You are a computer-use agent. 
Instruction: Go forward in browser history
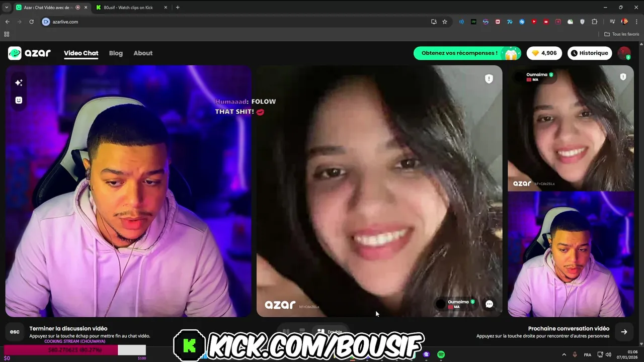[x=19, y=22]
